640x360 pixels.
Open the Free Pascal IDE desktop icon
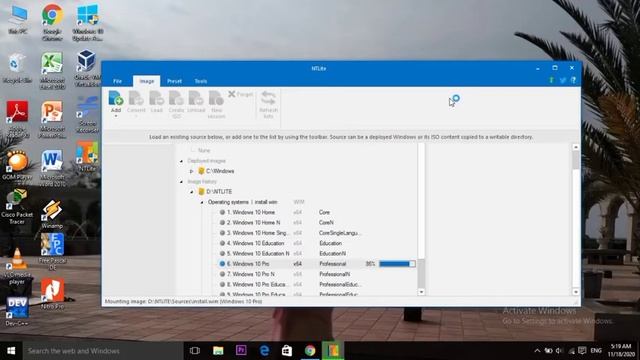tap(52, 251)
